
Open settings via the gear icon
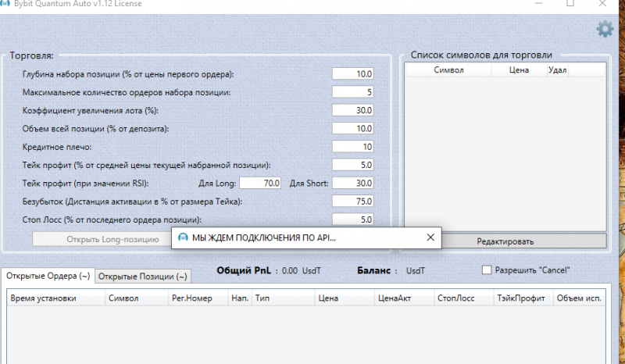[x=605, y=29]
